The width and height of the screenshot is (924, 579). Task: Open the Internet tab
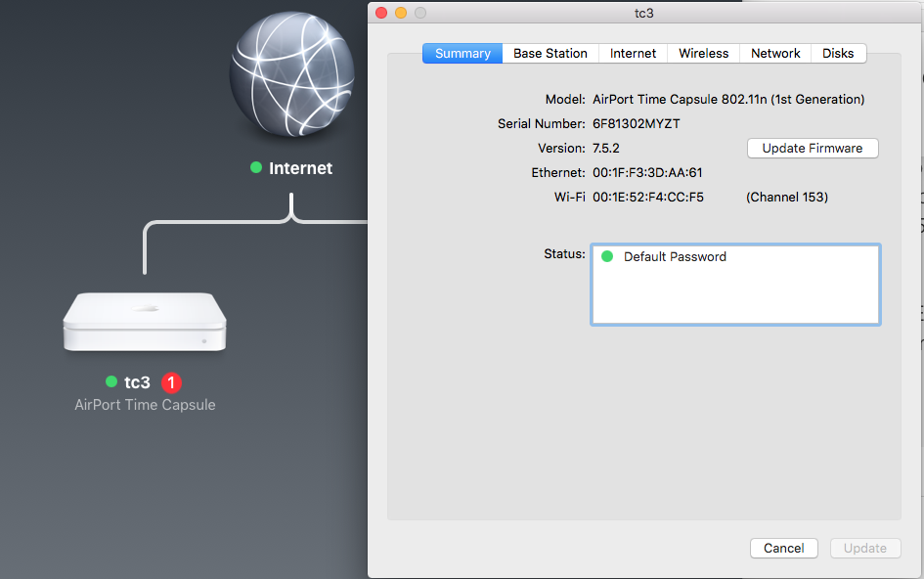point(633,53)
